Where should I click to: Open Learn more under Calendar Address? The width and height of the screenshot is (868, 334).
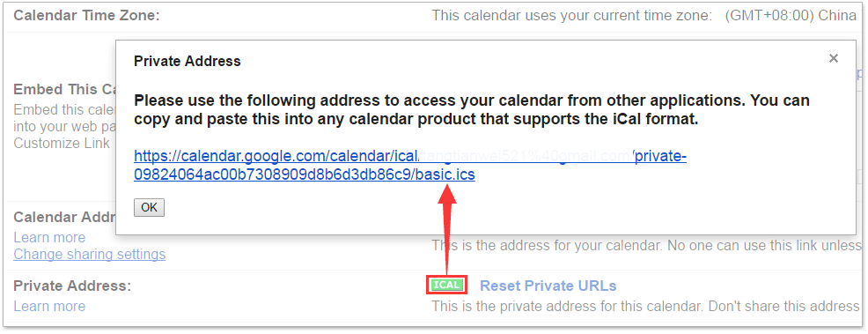pos(49,238)
